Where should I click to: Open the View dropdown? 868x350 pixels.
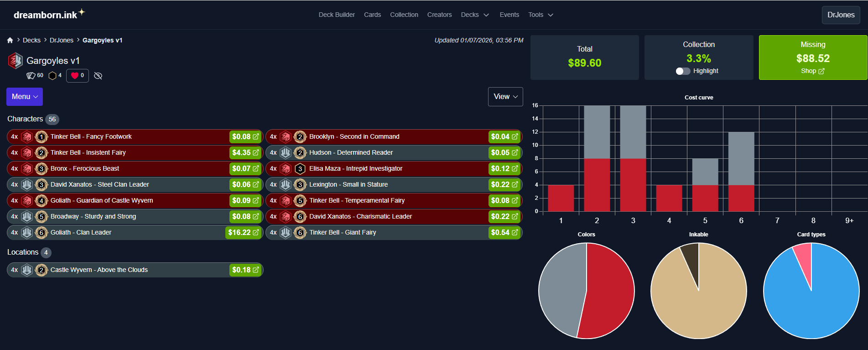[x=505, y=97]
